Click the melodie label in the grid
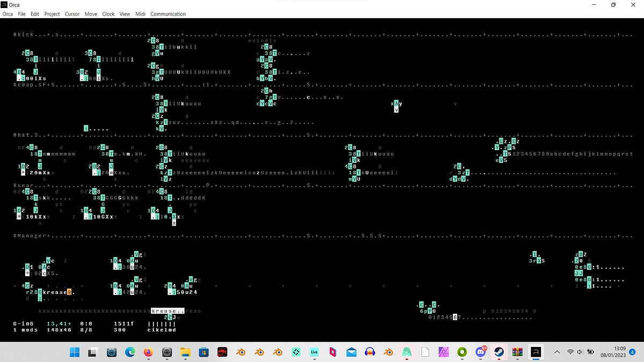 262,40
